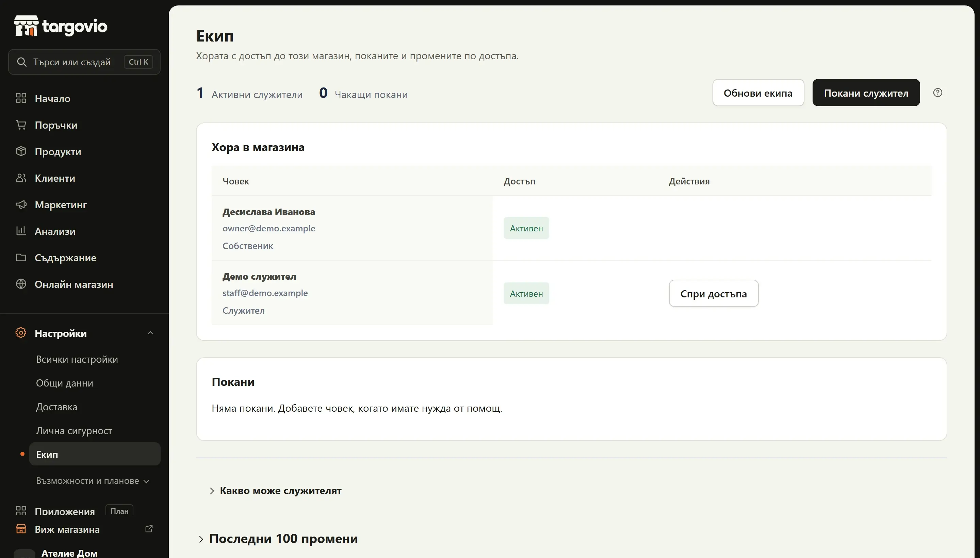Click the Ctrl K shortcut badge
The height and width of the screenshot is (558, 980).
(138, 62)
